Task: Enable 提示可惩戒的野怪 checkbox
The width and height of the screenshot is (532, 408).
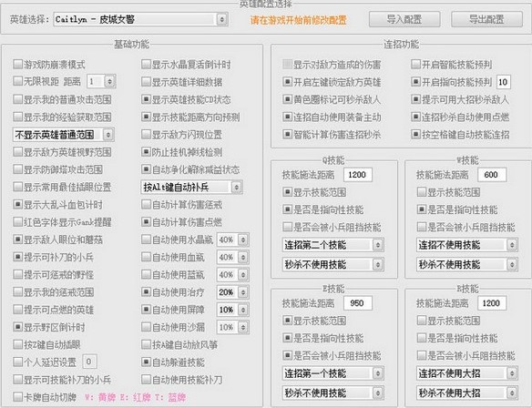Action: 17,274
